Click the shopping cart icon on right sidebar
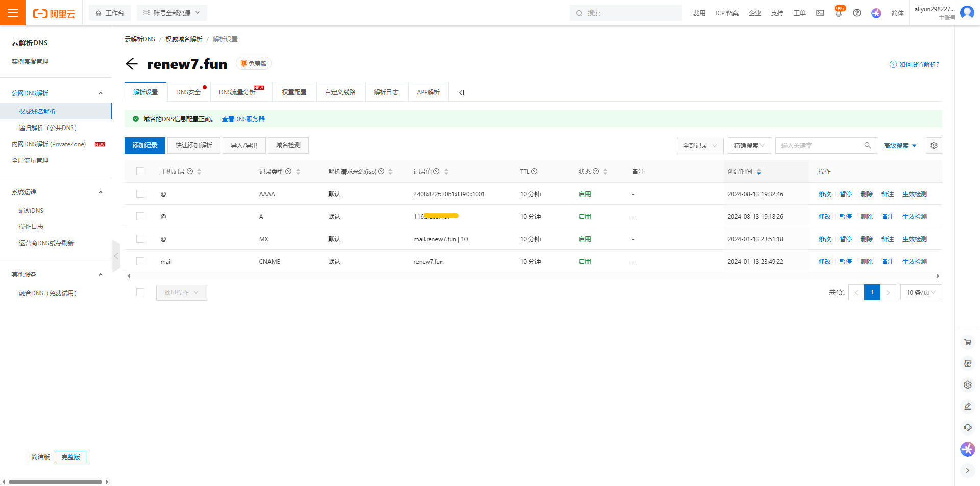Image resolution: width=980 pixels, height=486 pixels. tap(967, 342)
